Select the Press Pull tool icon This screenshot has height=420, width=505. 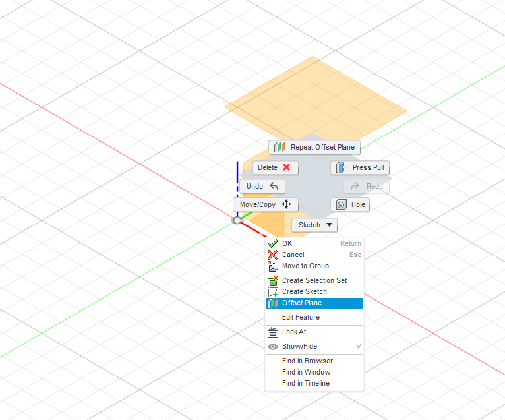[x=340, y=167]
